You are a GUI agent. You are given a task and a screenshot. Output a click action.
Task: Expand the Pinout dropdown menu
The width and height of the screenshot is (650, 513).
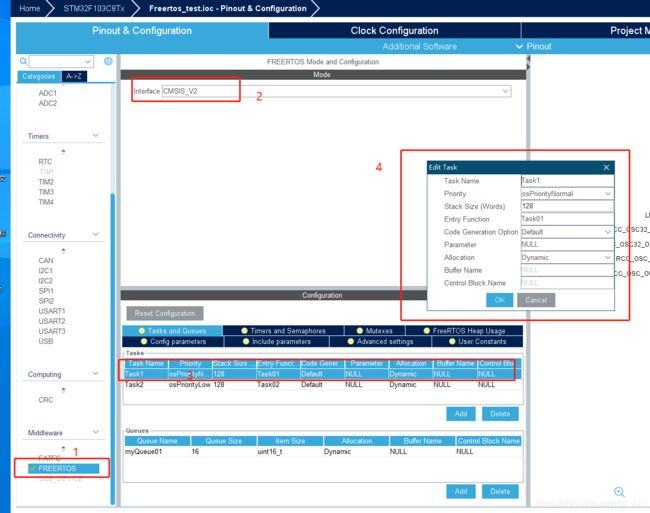tap(534, 46)
